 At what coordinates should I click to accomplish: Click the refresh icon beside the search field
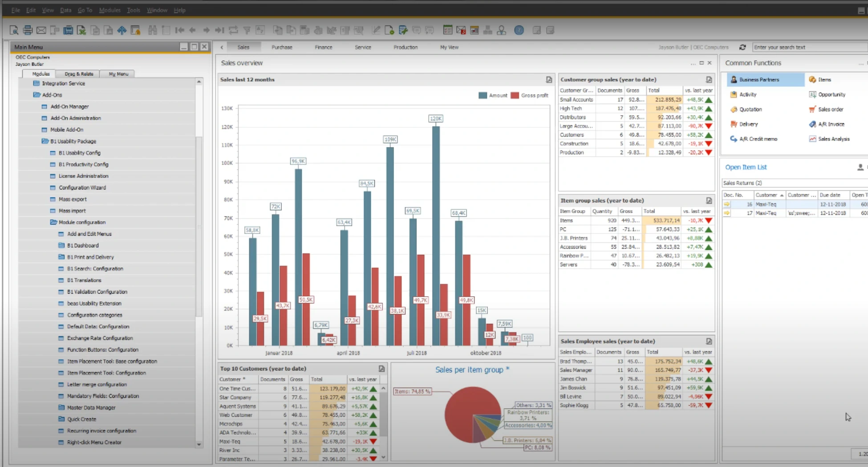(x=742, y=47)
